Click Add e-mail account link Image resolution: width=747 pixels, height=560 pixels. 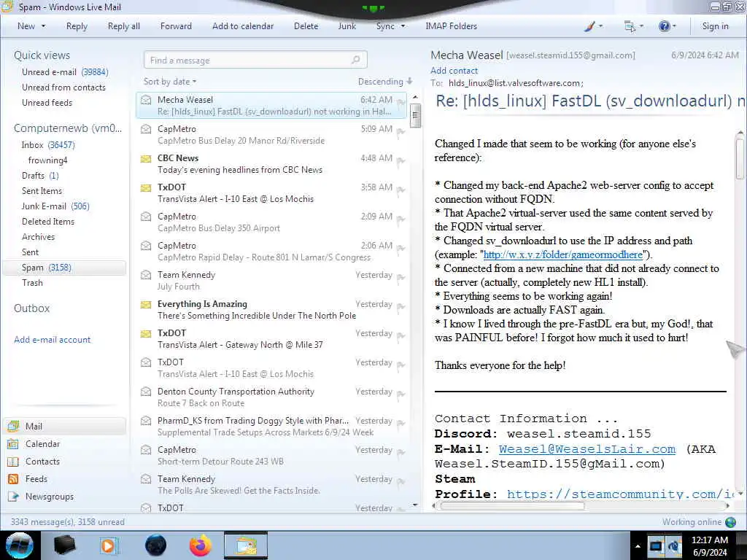point(53,340)
